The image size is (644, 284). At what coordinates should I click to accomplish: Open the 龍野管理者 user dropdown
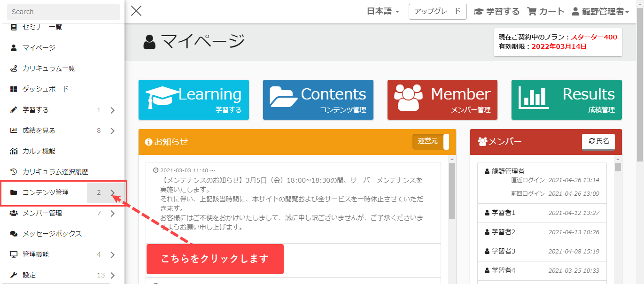(x=600, y=11)
